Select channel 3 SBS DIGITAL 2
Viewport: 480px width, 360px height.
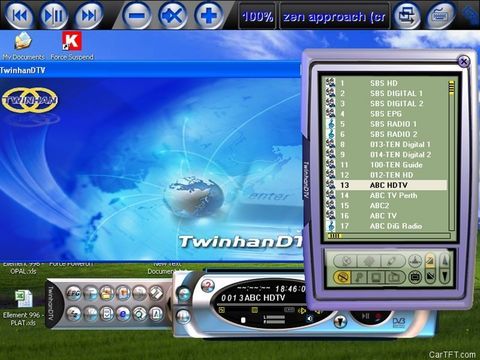click(x=386, y=104)
